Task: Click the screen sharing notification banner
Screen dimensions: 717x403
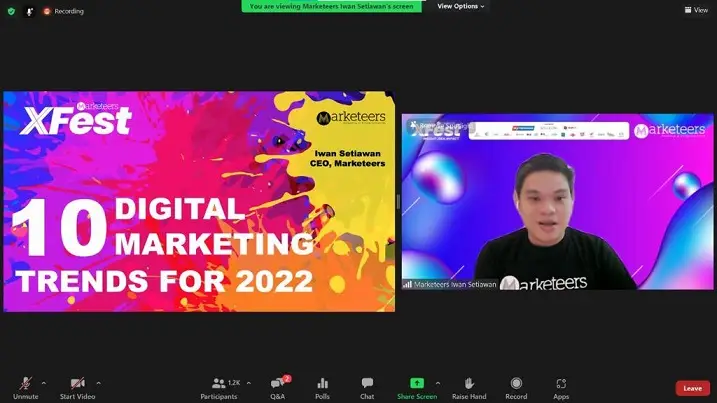Action: pos(332,6)
